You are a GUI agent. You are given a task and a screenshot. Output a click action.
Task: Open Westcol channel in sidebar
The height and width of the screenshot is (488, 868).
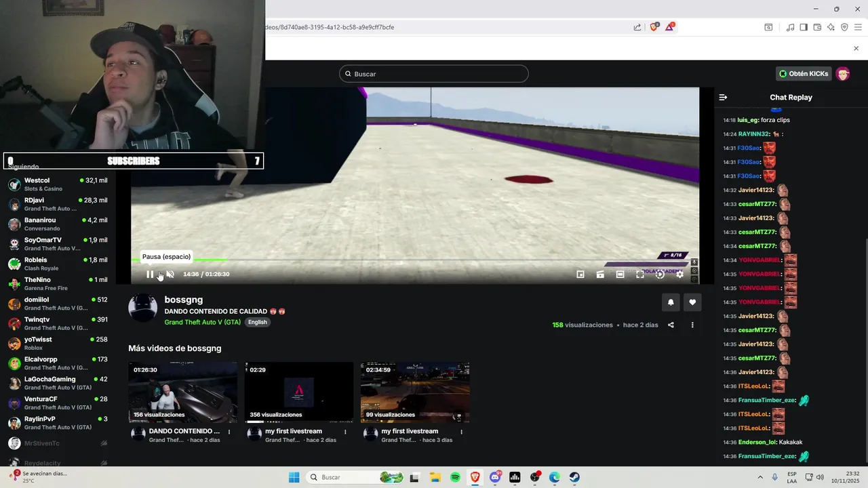(57, 184)
